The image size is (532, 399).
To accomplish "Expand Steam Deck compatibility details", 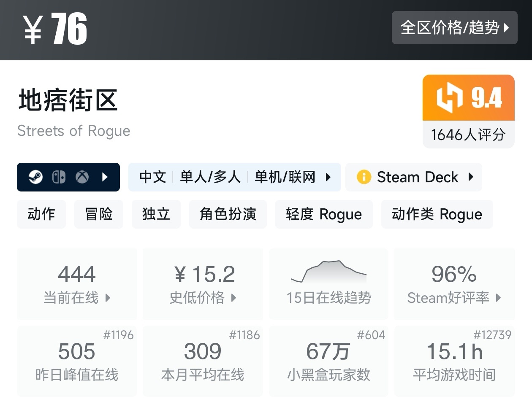I will 471,177.
